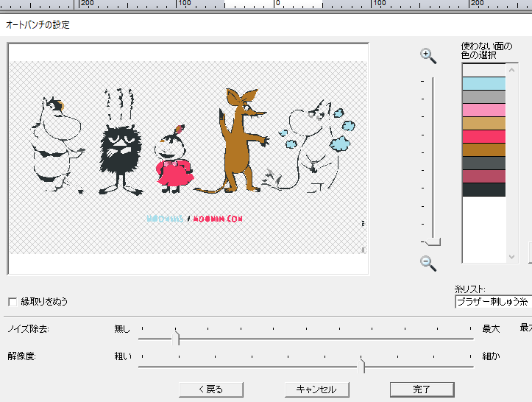Click the zoom in magnifier icon
532x402 pixels.
[428, 56]
